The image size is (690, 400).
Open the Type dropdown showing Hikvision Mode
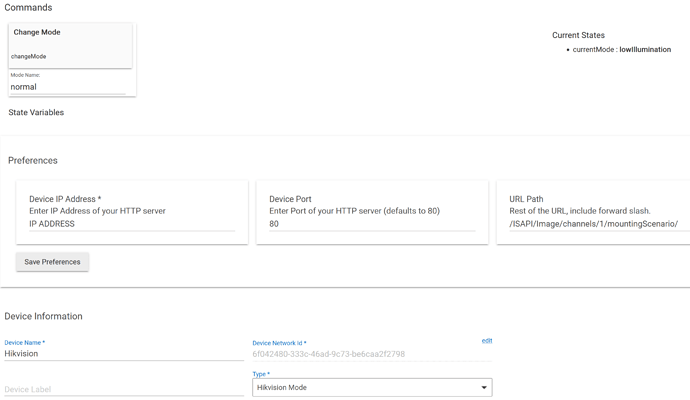click(371, 387)
